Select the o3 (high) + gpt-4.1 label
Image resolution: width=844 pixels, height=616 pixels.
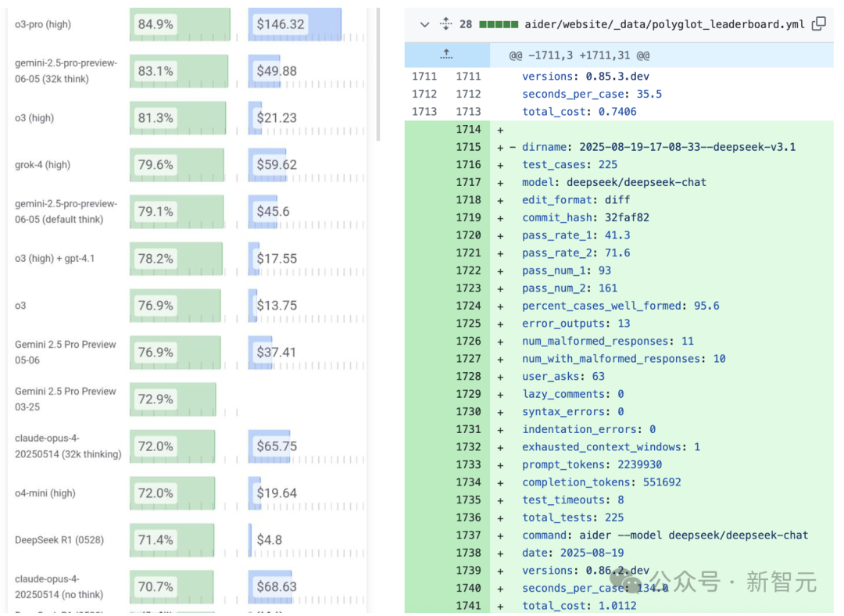[x=55, y=259]
